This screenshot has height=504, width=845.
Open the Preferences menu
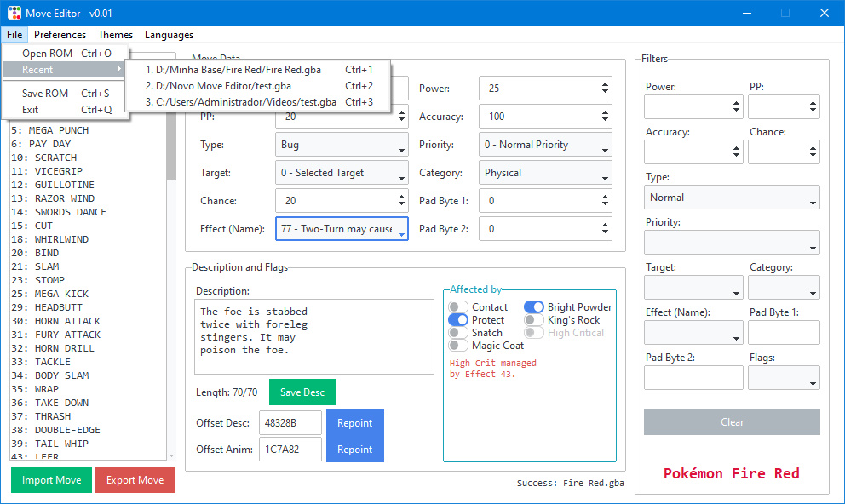pyautogui.click(x=60, y=35)
